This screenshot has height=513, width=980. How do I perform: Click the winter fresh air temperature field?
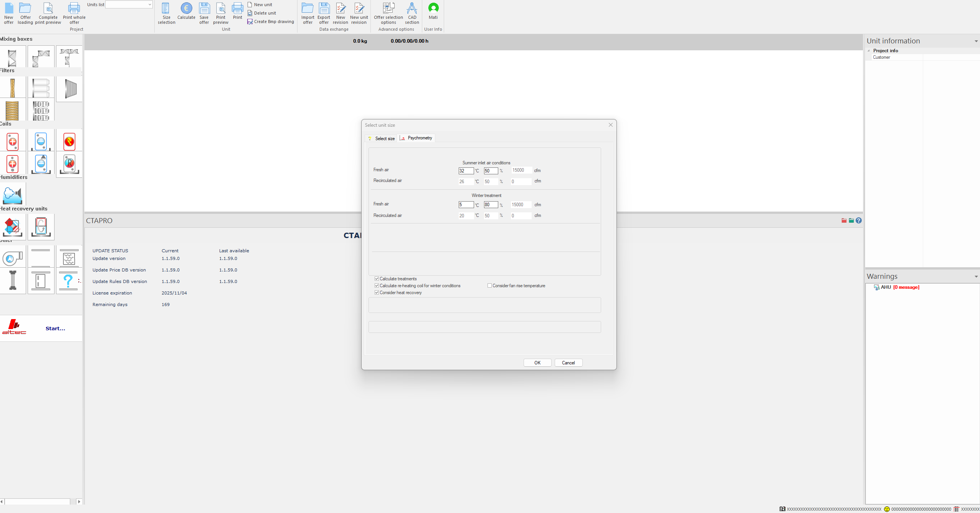[x=466, y=205]
